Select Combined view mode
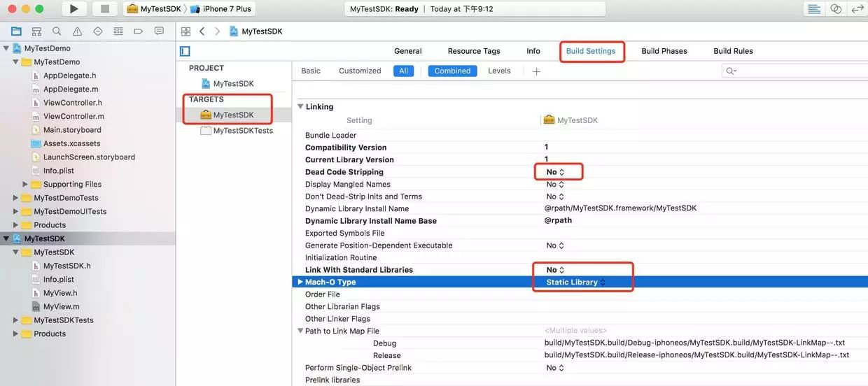 pos(453,71)
